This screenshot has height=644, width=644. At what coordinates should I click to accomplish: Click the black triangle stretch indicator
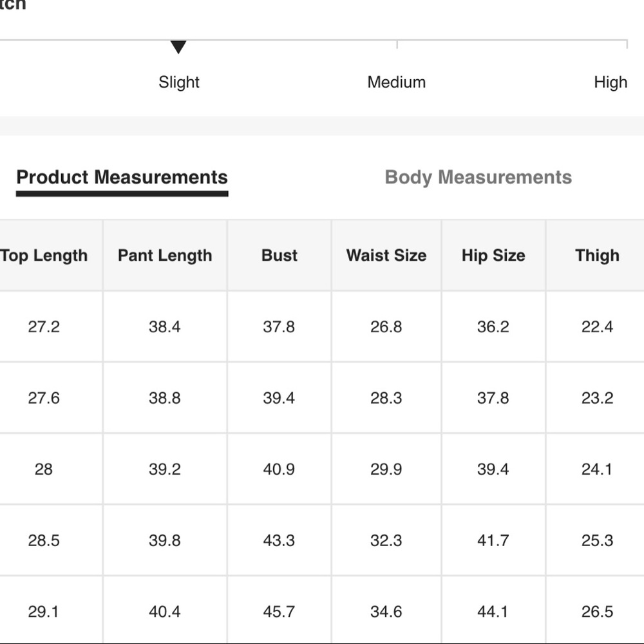pos(178,47)
